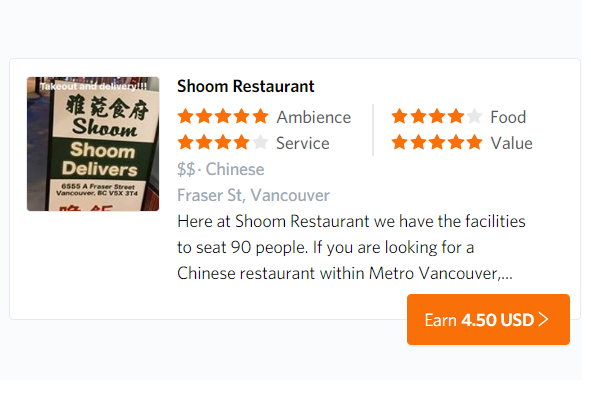
Task: Click the fifth Value rating star
Action: tap(475, 143)
